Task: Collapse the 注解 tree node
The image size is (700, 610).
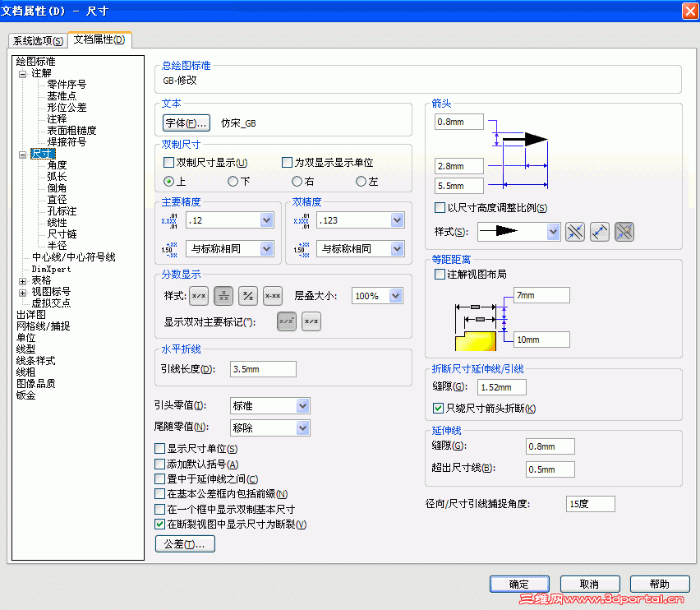Action: pos(23,74)
